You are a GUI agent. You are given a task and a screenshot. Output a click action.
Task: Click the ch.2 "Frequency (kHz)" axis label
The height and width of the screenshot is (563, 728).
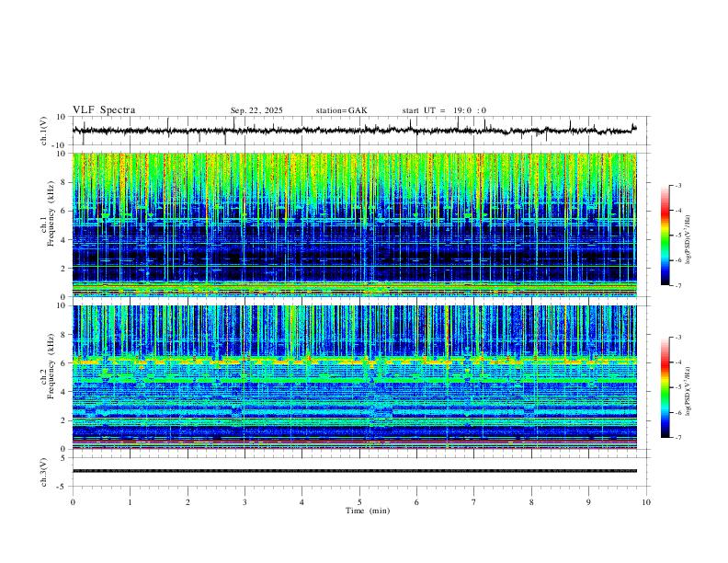[x=51, y=366]
